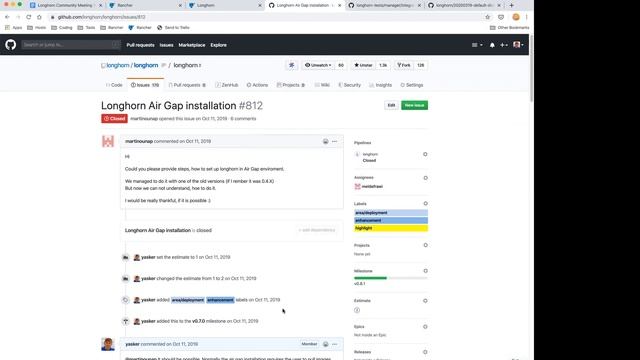Click the Fork button

pos(404,65)
